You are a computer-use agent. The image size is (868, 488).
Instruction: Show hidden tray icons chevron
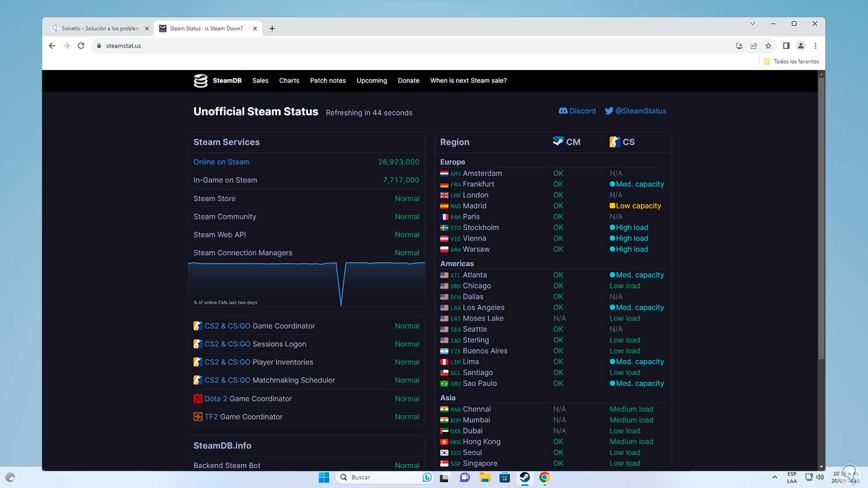774,477
